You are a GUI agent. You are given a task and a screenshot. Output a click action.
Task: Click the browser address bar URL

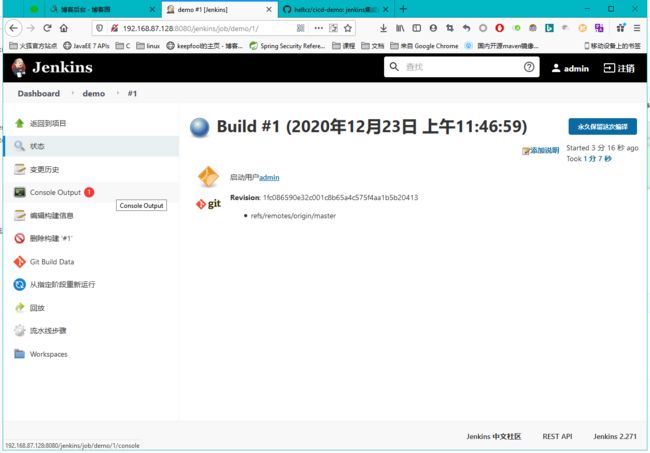tap(191, 28)
